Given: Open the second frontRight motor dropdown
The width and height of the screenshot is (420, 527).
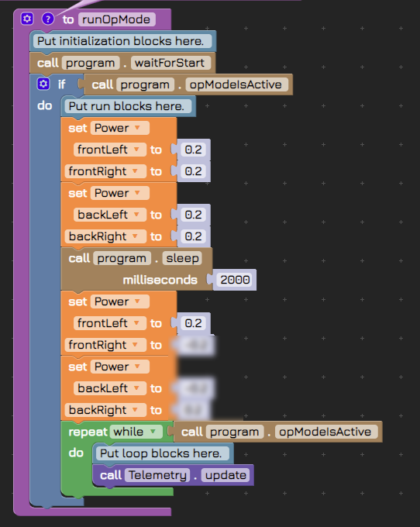Looking at the screenshot, I should coord(105,345).
